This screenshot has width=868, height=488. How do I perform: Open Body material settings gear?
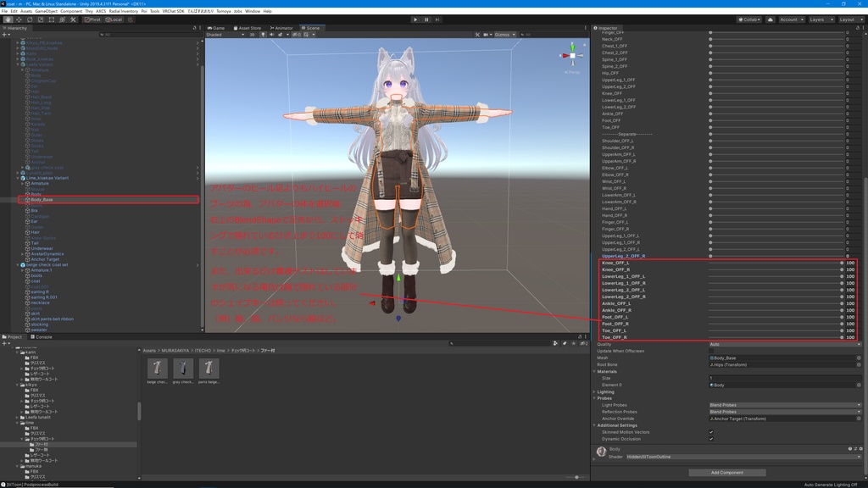click(861, 449)
